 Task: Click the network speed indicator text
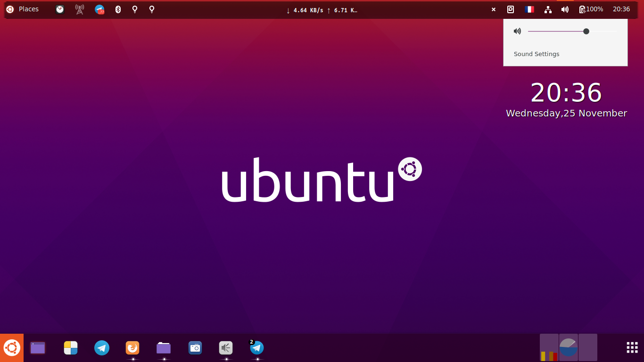pos(322,10)
